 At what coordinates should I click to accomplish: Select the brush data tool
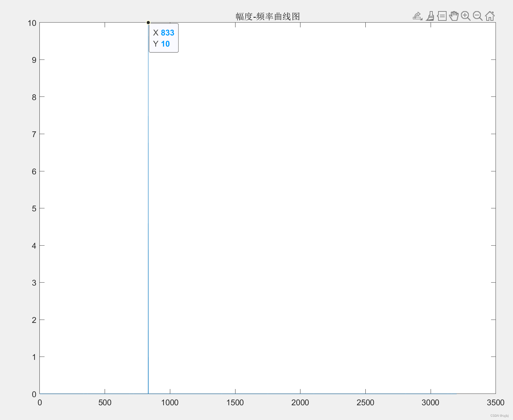click(430, 16)
